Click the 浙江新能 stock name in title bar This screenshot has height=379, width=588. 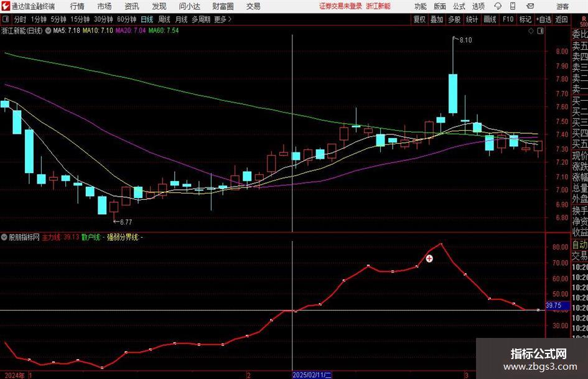pyautogui.click(x=378, y=6)
